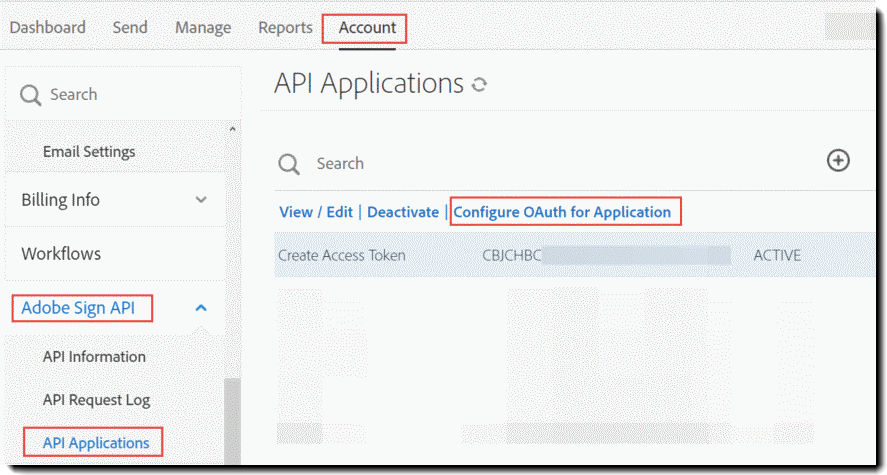Viewport: 887px width, 475px height.
Task: Click Configure OAuth for Application
Action: [562, 212]
